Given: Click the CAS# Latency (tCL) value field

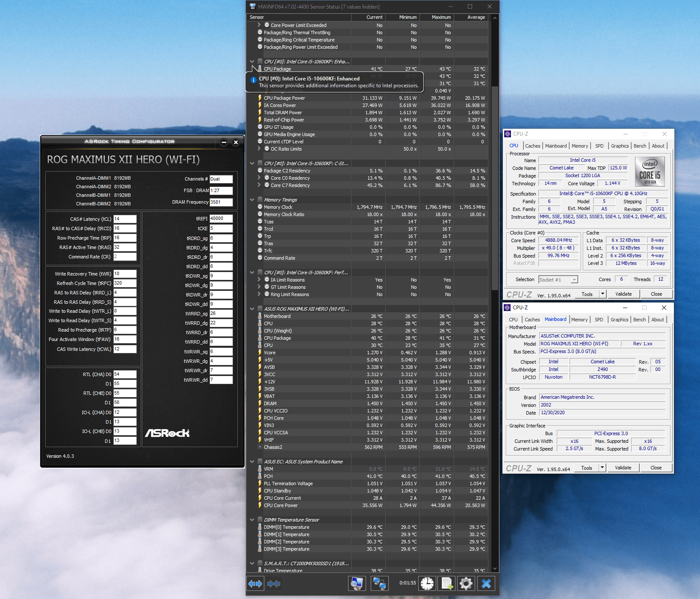Looking at the screenshot, I should point(125,219).
